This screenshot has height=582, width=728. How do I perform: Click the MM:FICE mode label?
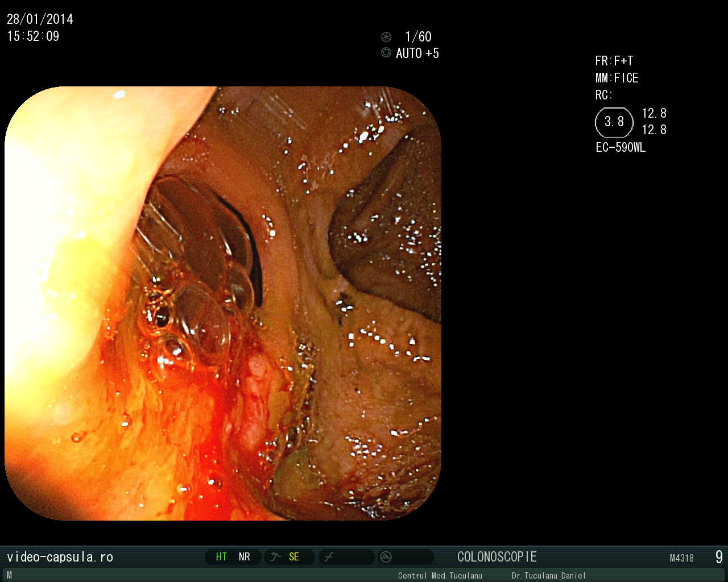coord(617,78)
